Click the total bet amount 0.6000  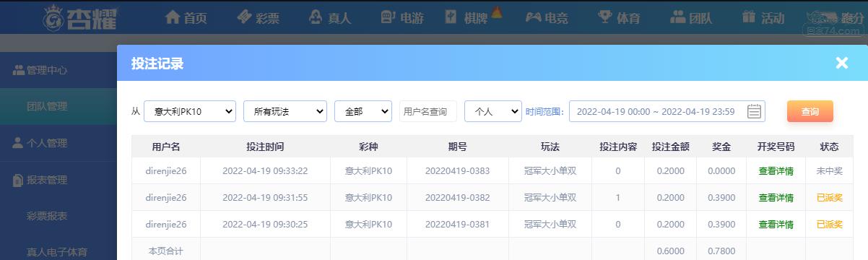[x=670, y=251]
